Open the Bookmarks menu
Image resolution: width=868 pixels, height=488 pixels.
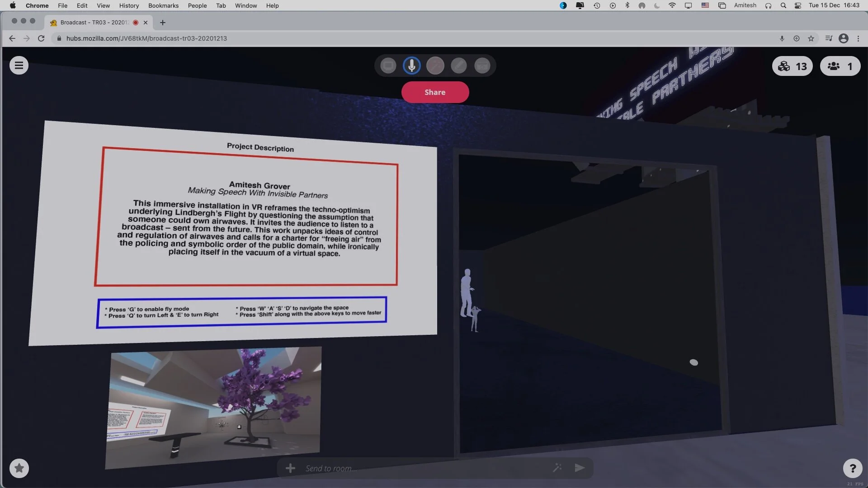[x=163, y=5]
